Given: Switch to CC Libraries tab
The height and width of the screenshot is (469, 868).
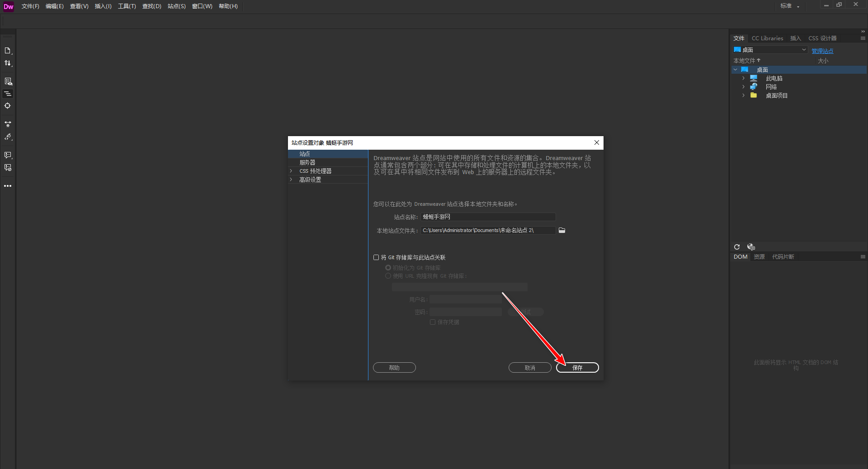Looking at the screenshot, I should (767, 38).
